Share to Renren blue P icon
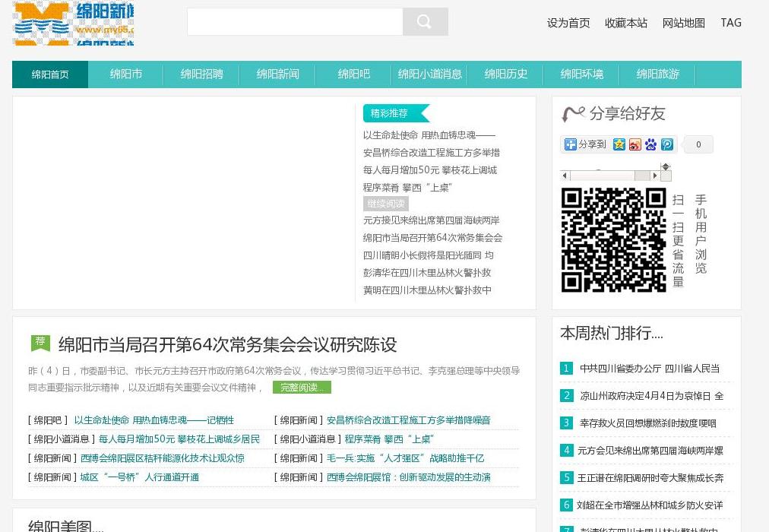The image size is (769, 532). tap(667, 144)
